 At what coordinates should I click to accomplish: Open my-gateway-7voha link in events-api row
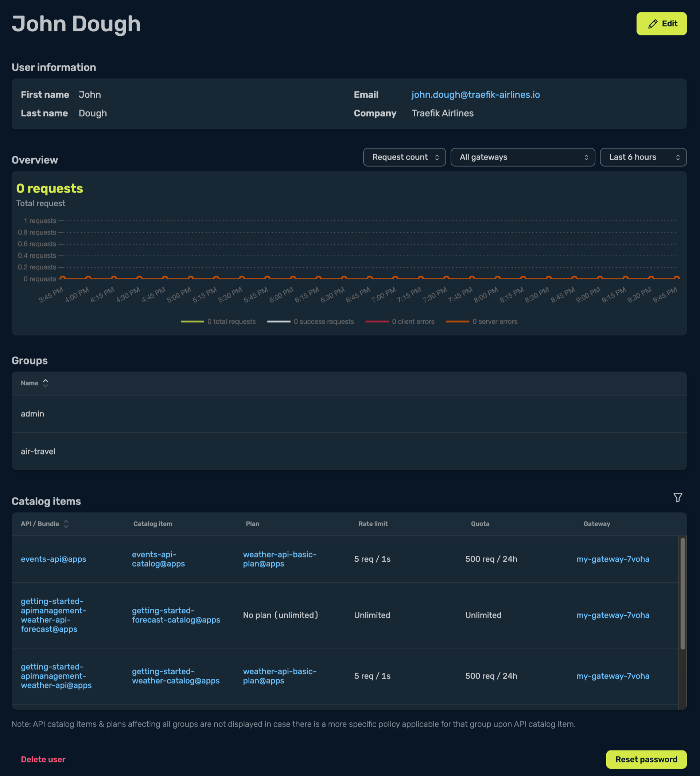[x=613, y=559]
